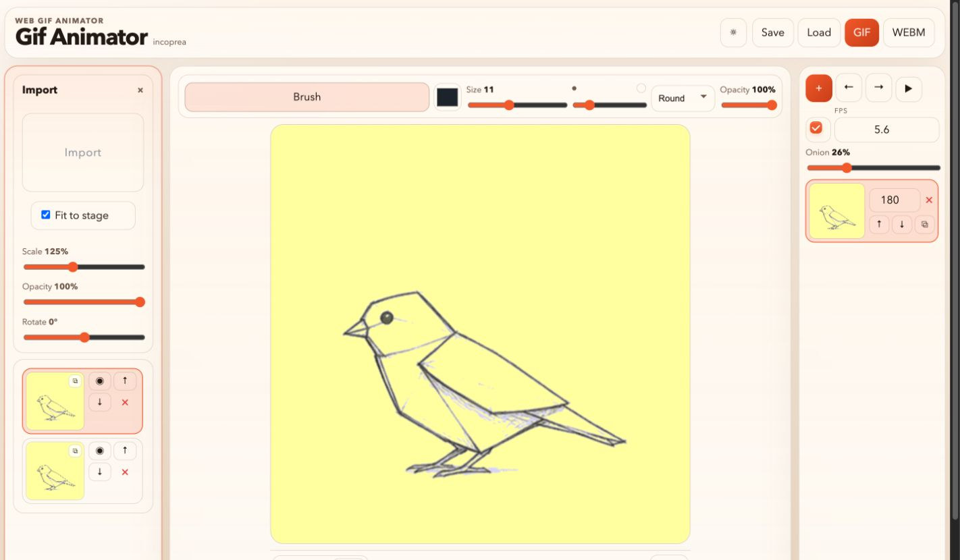Move the 180 frame up
This screenshot has height=560, width=960.
879,225
